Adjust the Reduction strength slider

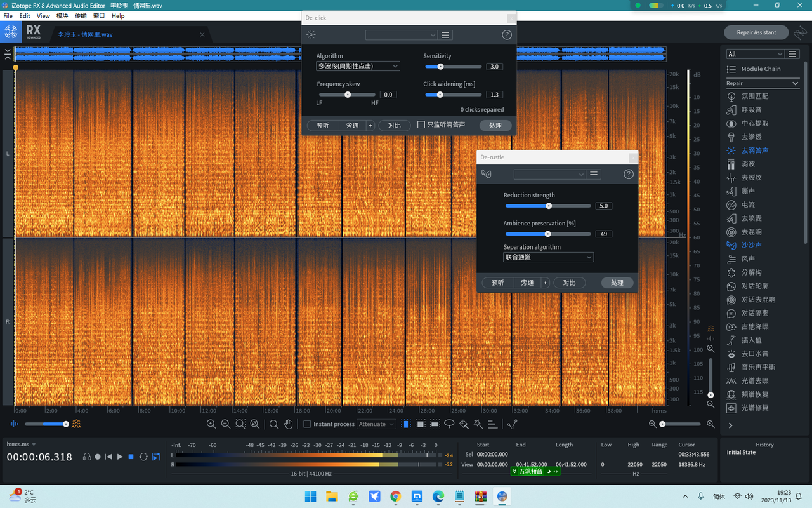[x=548, y=206]
